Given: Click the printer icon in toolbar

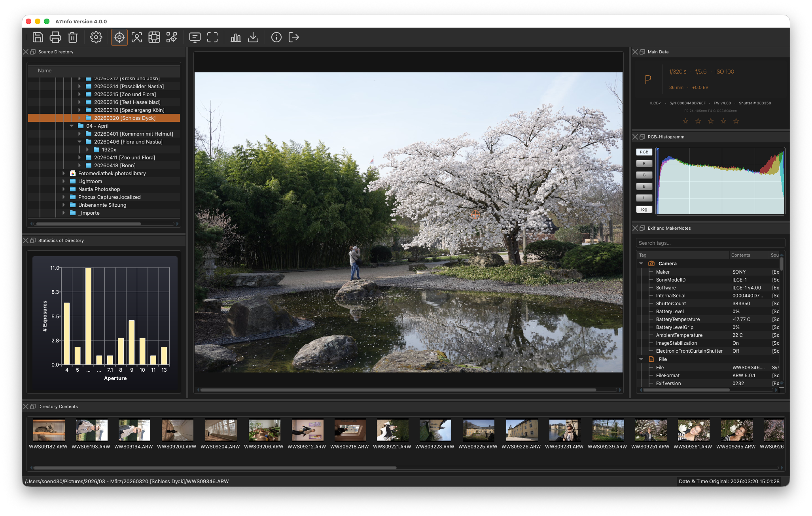Looking at the screenshot, I should tap(55, 37).
